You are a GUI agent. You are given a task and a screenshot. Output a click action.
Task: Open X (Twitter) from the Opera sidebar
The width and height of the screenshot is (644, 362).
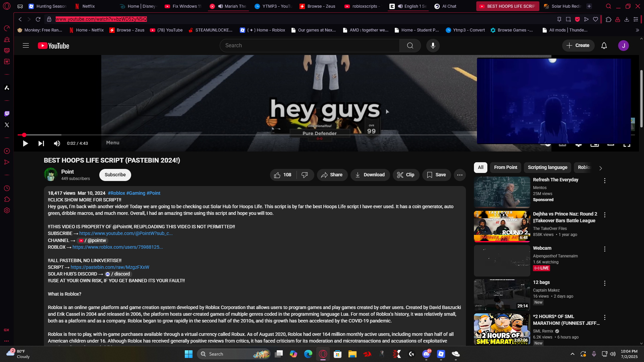pyautogui.click(x=7, y=125)
